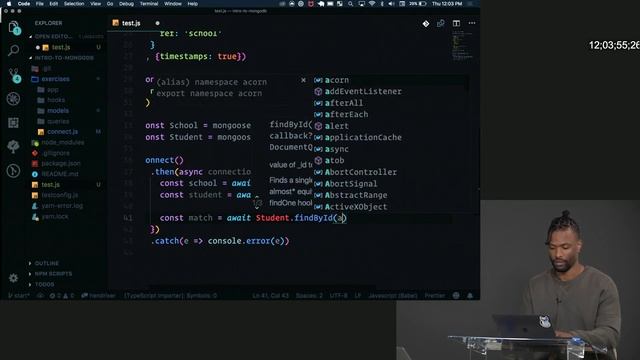Screen dimensions: 640x360
Task: Click the feedback smiley in status bar
Action: point(456,295)
